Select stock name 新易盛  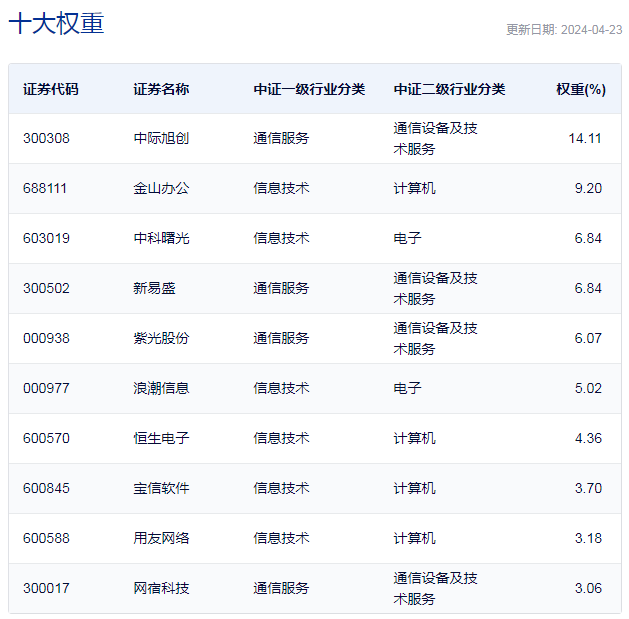click(x=154, y=288)
